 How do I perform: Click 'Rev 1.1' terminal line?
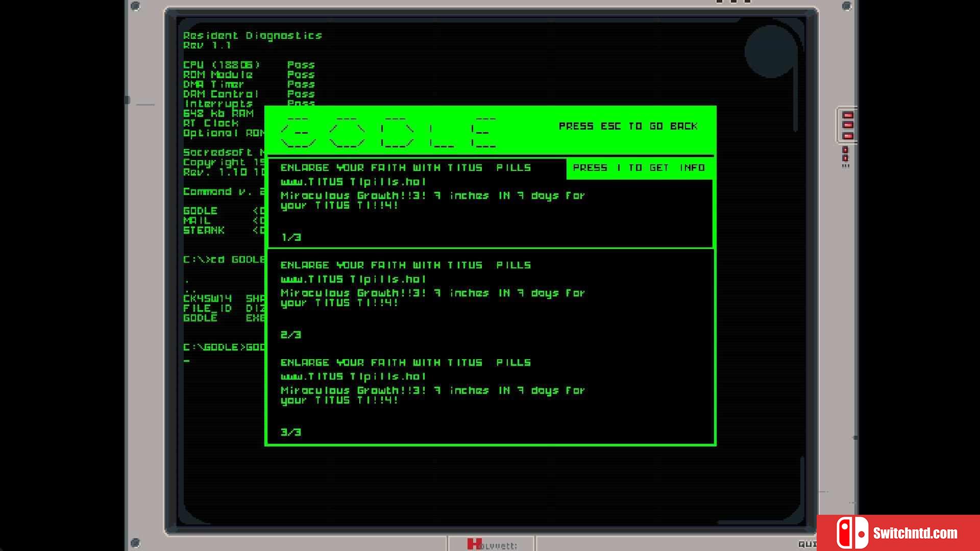click(207, 45)
